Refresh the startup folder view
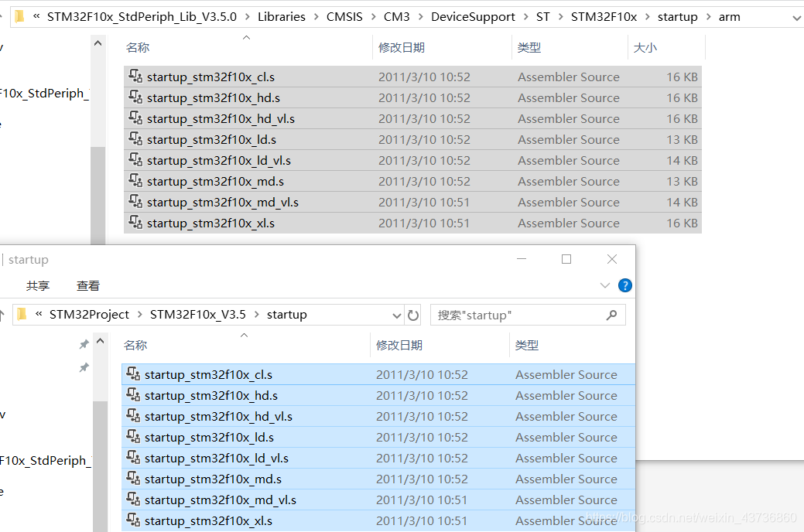This screenshot has height=532, width=804. [413, 315]
